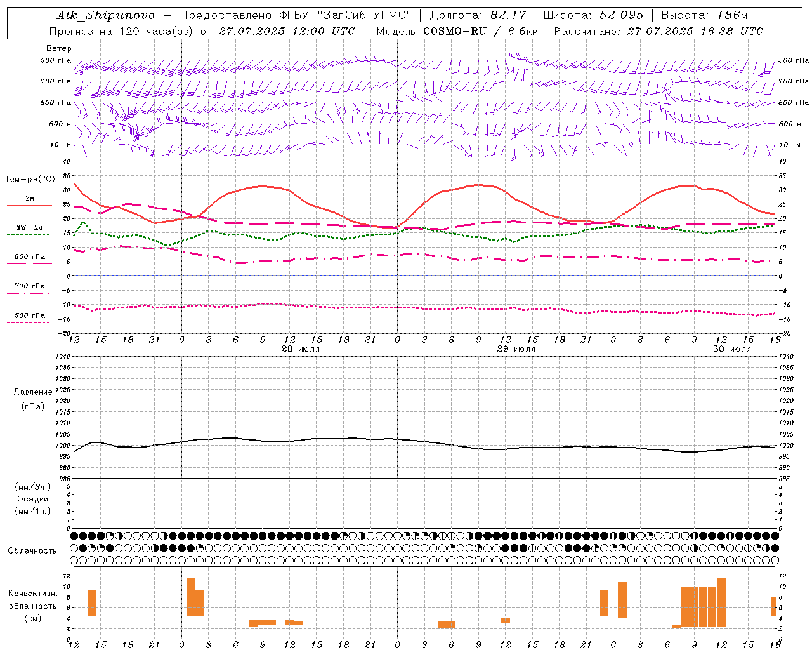Click the computed time Рассчитано: 27.07.2025 16:38 UTC

(x=658, y=31)
